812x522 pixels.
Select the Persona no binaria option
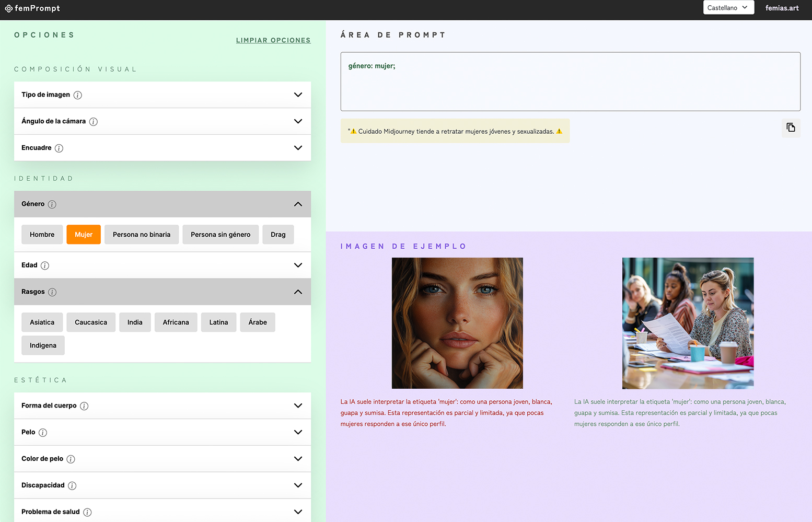click(142, 235)
